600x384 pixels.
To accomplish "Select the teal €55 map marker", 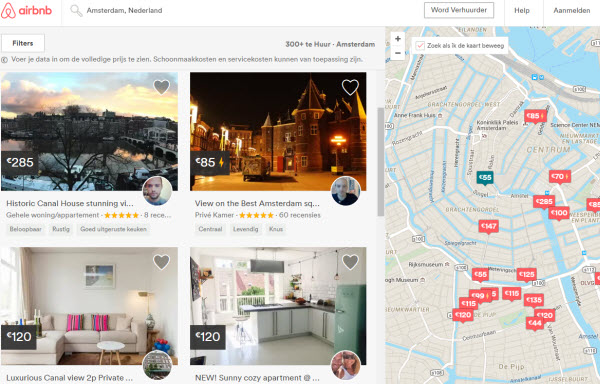I will [485, 178].
